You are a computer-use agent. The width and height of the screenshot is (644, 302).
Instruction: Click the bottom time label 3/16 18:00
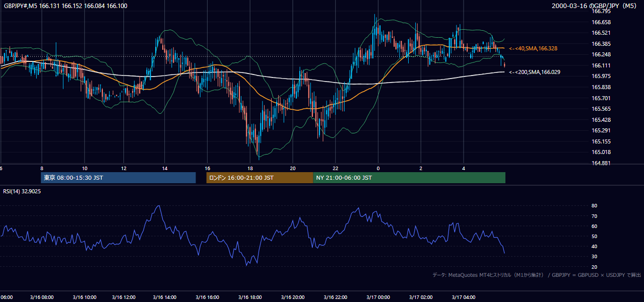[250, 297]
